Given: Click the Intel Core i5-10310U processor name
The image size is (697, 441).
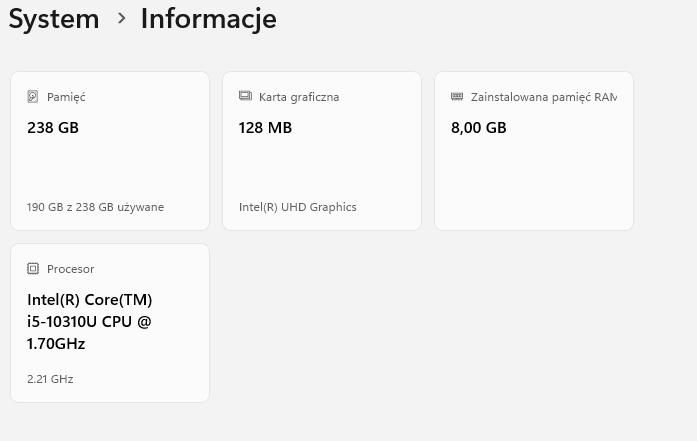Looking at the screenshot, I should [x=89, y=321].
